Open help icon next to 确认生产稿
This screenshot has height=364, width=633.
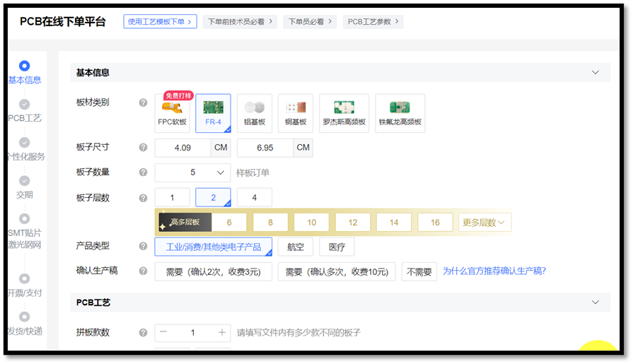(144, 271)
